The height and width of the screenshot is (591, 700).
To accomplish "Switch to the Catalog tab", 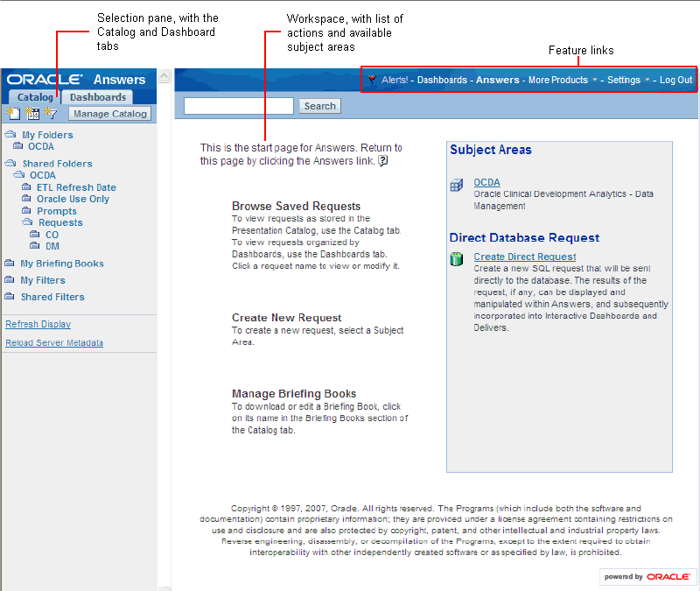I will click(35, 97).
